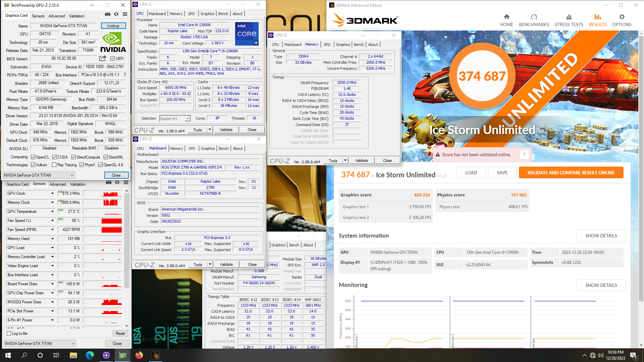
Task: Click GPU Clock sensor graph
Action: tap(103, 193)
